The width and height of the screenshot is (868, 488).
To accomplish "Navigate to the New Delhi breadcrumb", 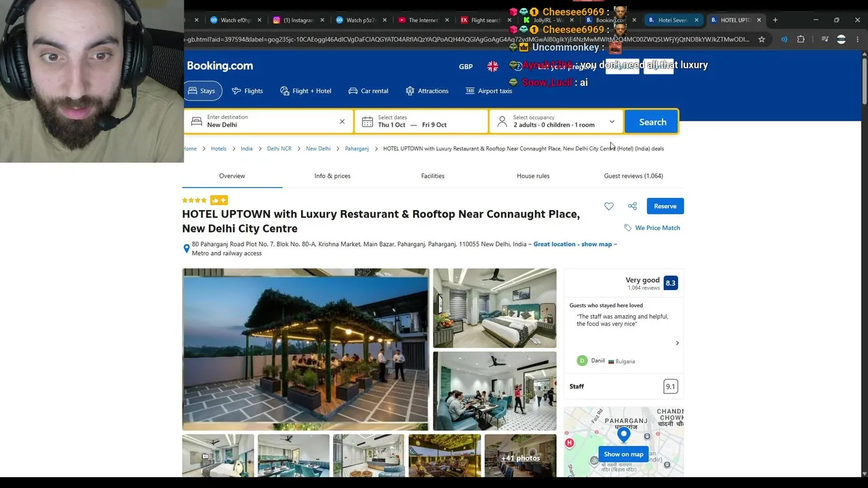I will click(x=318, y=148).
